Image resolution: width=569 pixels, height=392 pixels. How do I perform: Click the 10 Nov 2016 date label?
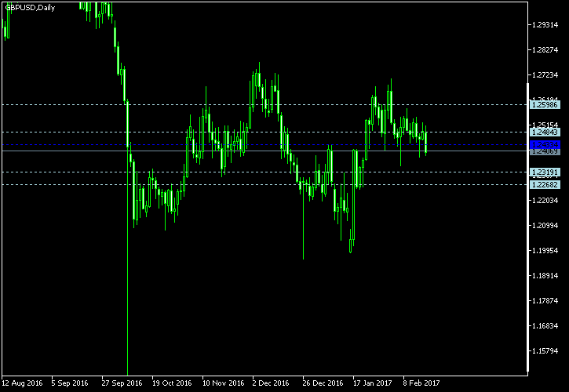223,383
